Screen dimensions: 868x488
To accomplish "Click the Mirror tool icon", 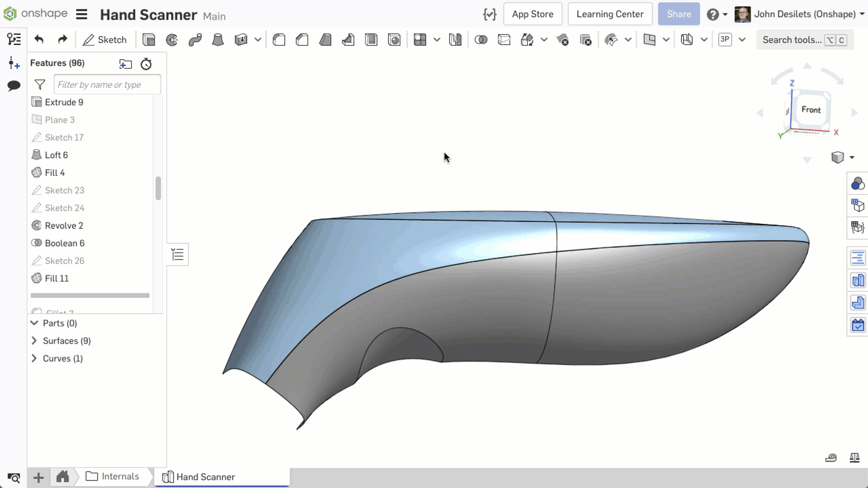I will click(x=455, y=40).
